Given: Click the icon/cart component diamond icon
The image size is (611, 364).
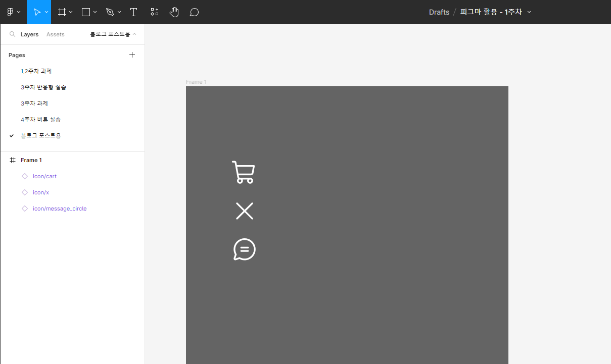Looking at the screenshot, I should click(x=25, y=176).
